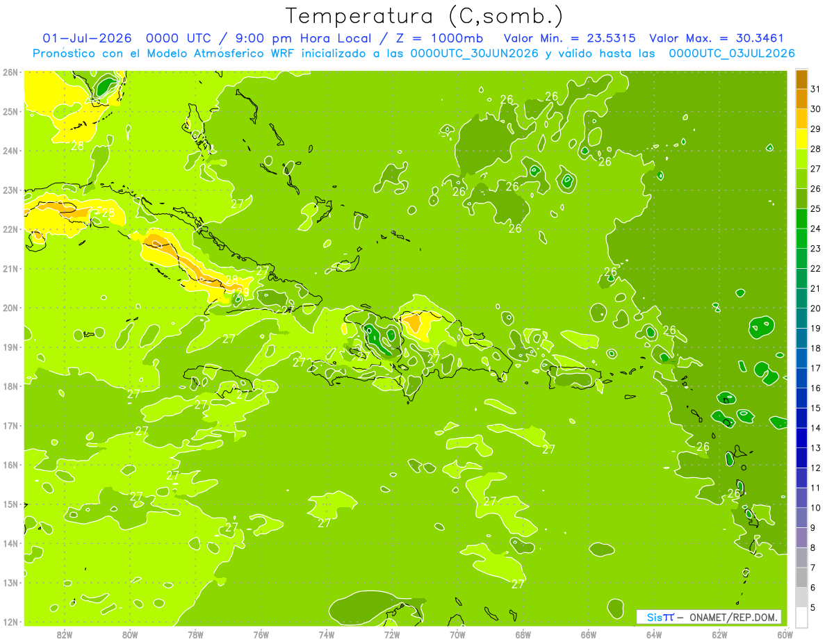The width and height of the screenshot is (834, 644).
Task: Click the color scale legend value 31
Action: click(816, 89)
